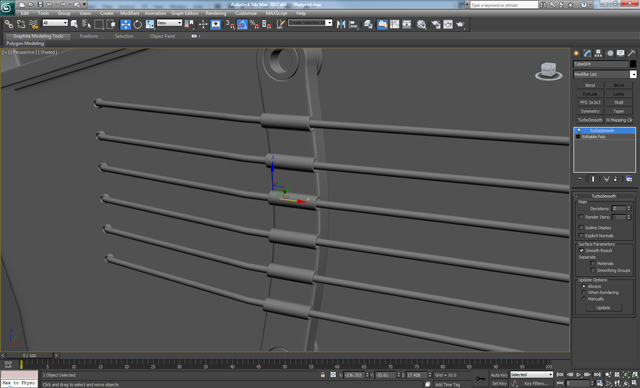Viewport: 640px width, 388px height.
Task: Select the Link tool in main toolbar
Action: (x=8, y=24)
